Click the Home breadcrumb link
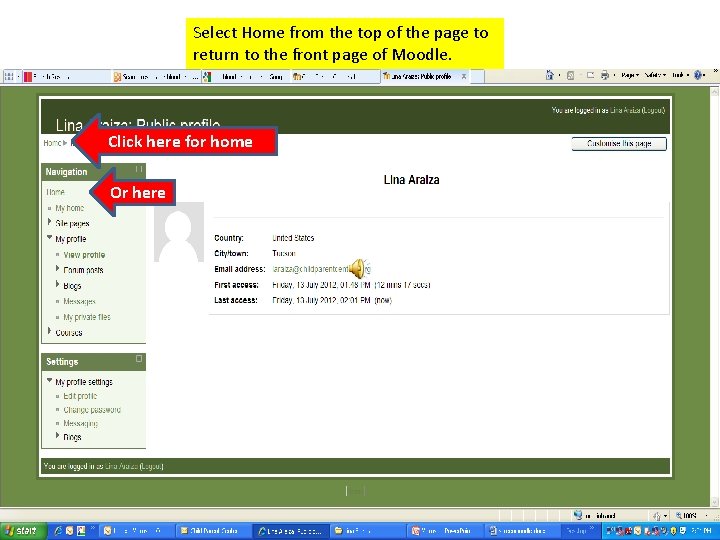The width and height of the screenshot is (720, 540). 52,143
